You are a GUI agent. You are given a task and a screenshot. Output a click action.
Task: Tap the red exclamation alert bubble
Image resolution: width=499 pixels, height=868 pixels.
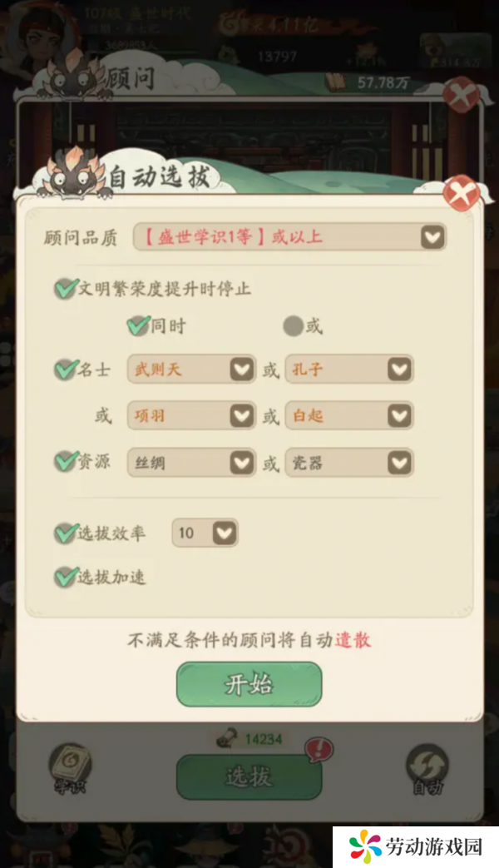(x=319, y=750)
